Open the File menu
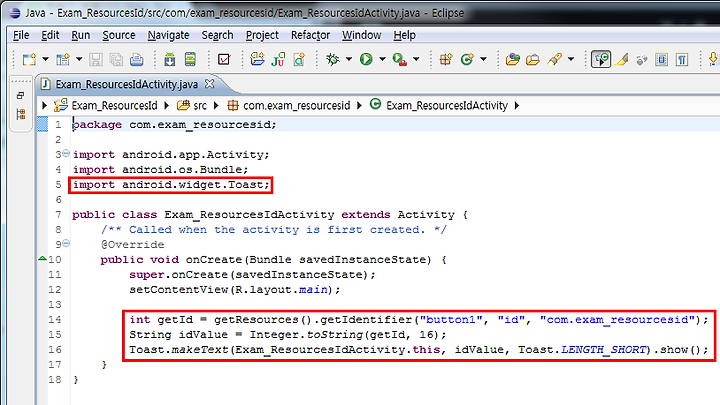 coord(21,35)
